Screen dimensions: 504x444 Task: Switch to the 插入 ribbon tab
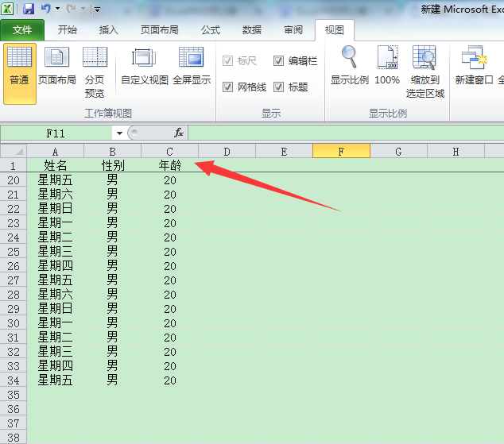pyautogui.click(x=108, y=30)
